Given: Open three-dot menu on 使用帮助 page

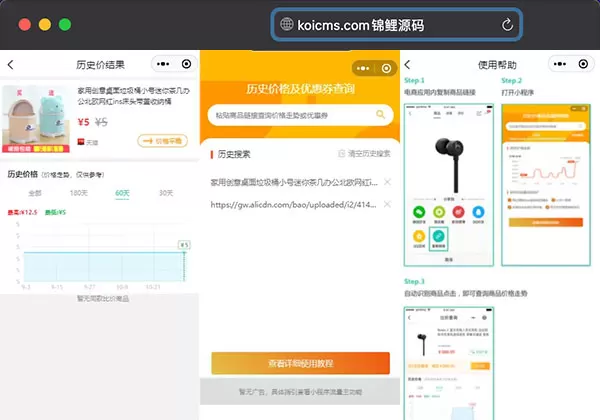Looking at the screenshot, I should click(560, 64).
